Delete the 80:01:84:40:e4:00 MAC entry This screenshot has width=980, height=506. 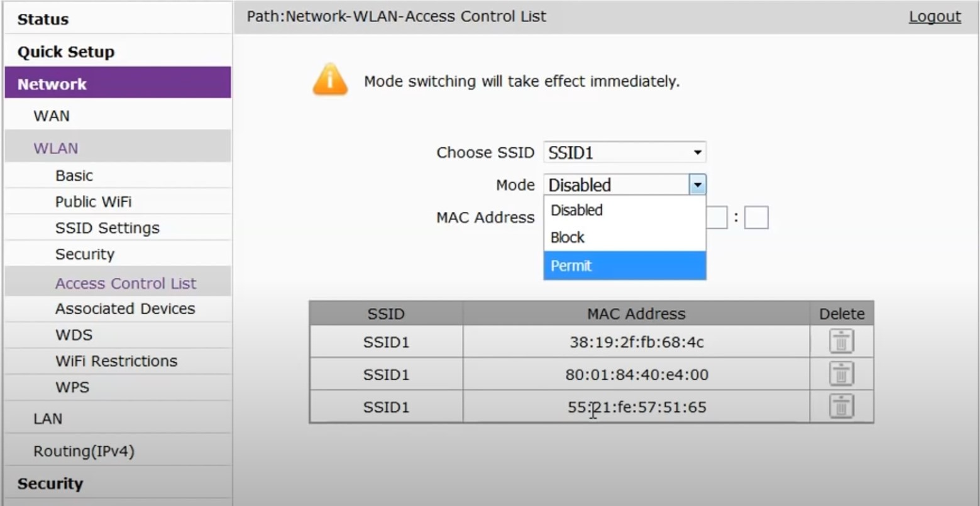point(841,374)
